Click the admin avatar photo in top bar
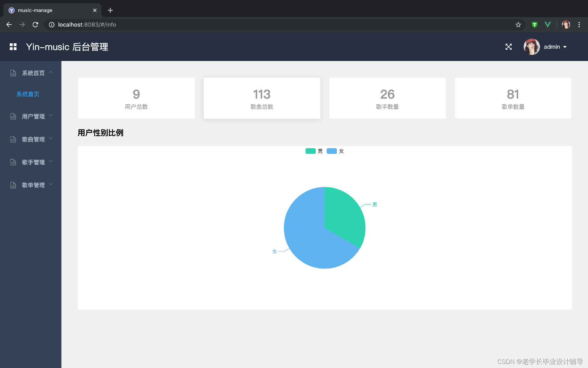This screenshot has width=588, height=368. [531, 47]
